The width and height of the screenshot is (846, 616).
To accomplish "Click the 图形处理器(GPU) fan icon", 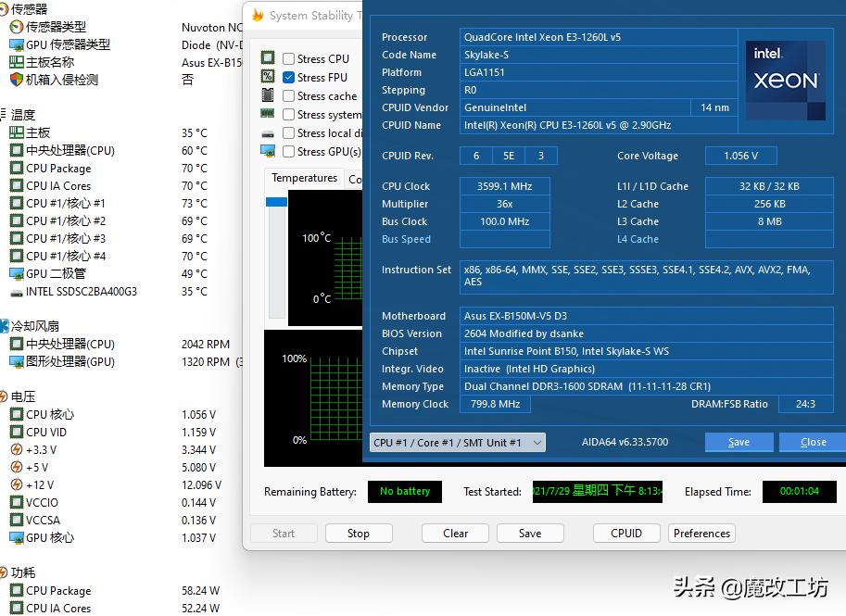I will (17, 361).
